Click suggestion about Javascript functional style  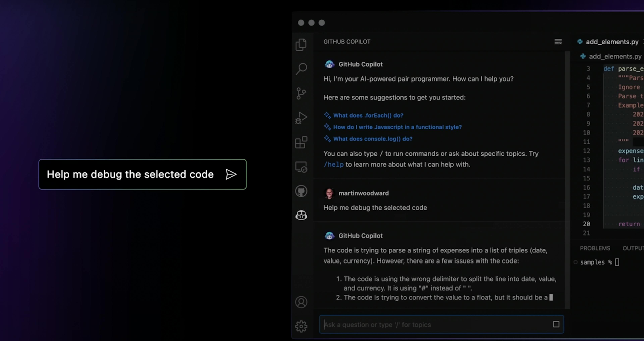tap(397, 127)
